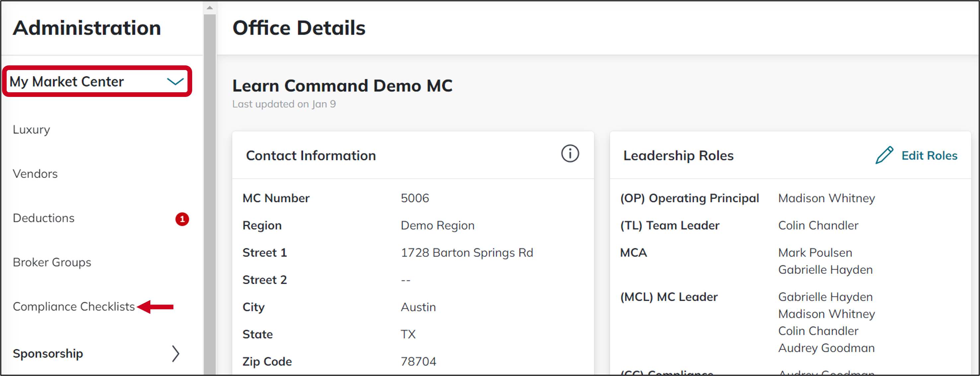Click the Edit Roles pencil icon
Image resolution: width=980 pixels, height=376 pixels.
[885, 155]
